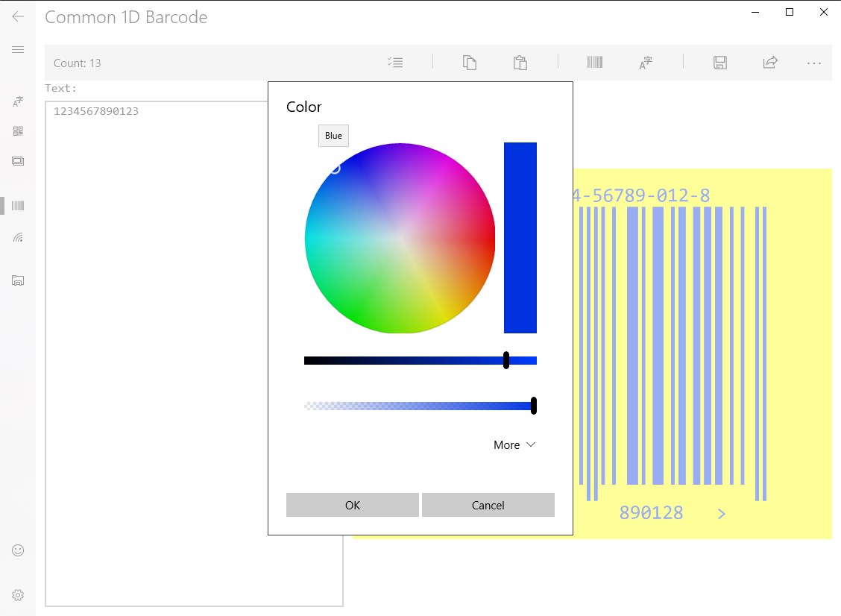Viewport: 841px width, 616px height.
Task: Adjust the opacity alpha slider
Action: 420,406
